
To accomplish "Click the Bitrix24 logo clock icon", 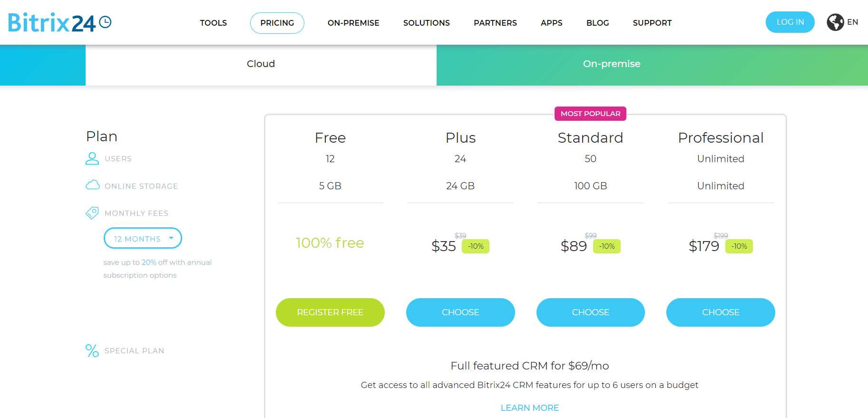I will pos(105,22).
